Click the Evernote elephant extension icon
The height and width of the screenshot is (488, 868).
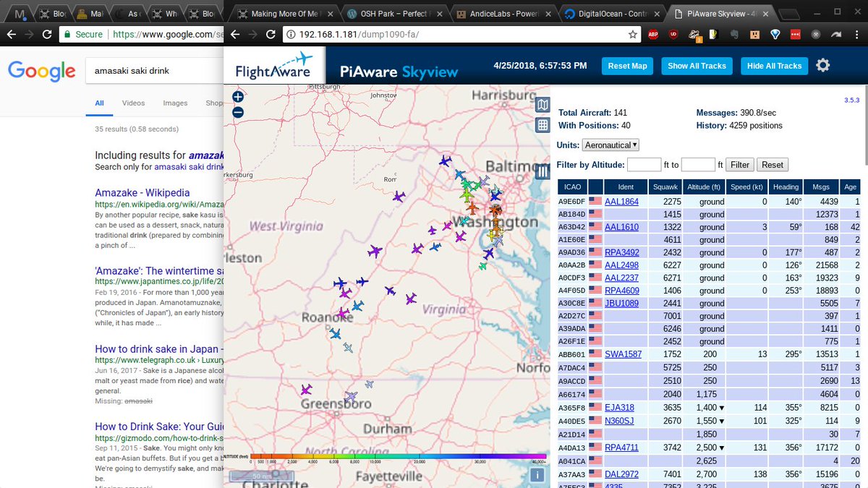point(734,34)
